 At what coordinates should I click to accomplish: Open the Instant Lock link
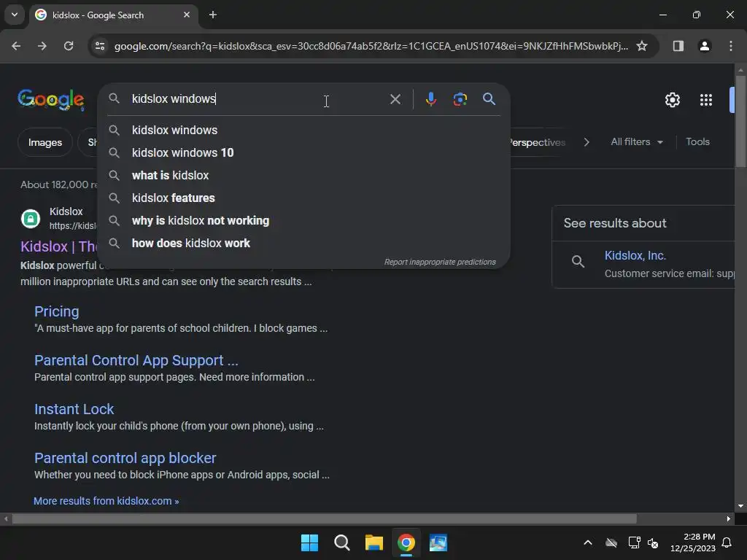[x=74, y=409]
